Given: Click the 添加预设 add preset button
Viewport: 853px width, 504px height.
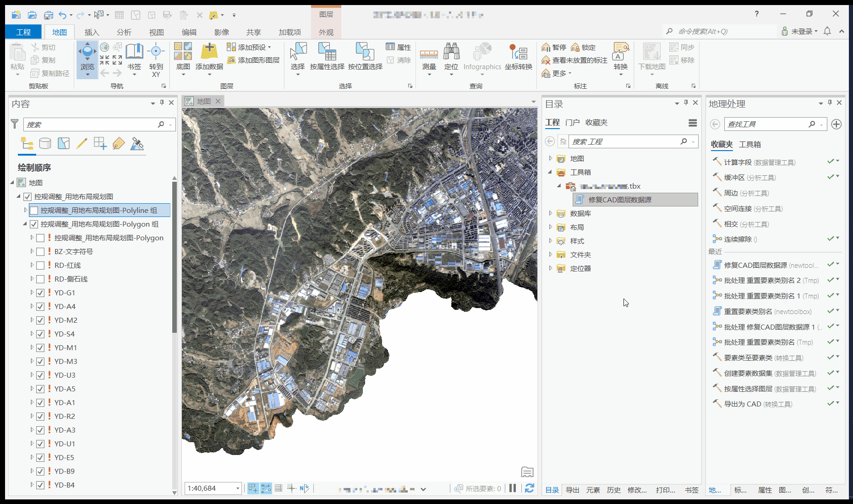Looking at the screenshot, I should (249, 47).
